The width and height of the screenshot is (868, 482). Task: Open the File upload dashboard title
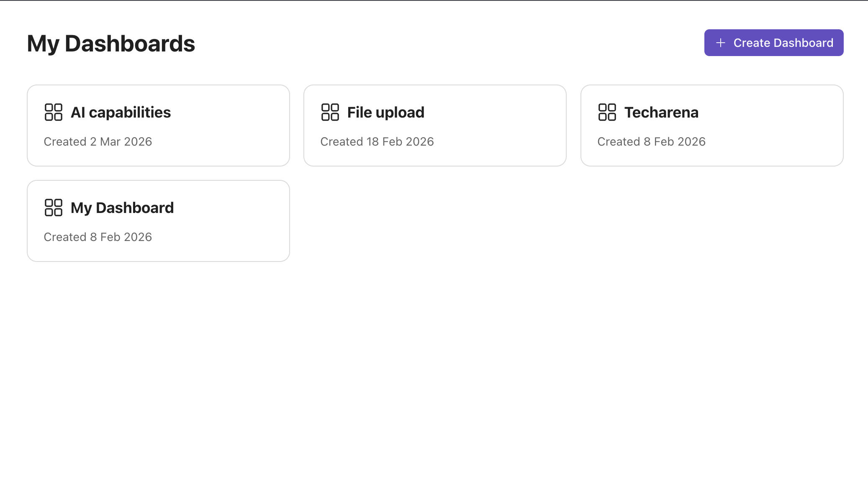pos(385,112)
